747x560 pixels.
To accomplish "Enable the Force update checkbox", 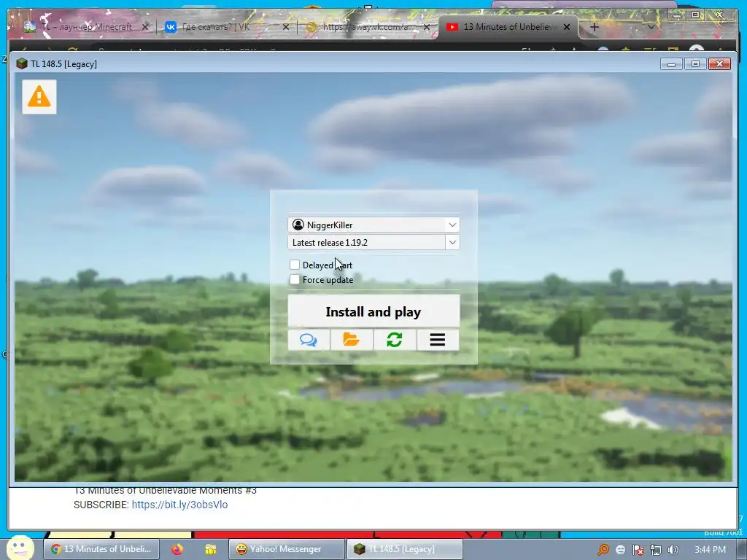I will 295,279.
